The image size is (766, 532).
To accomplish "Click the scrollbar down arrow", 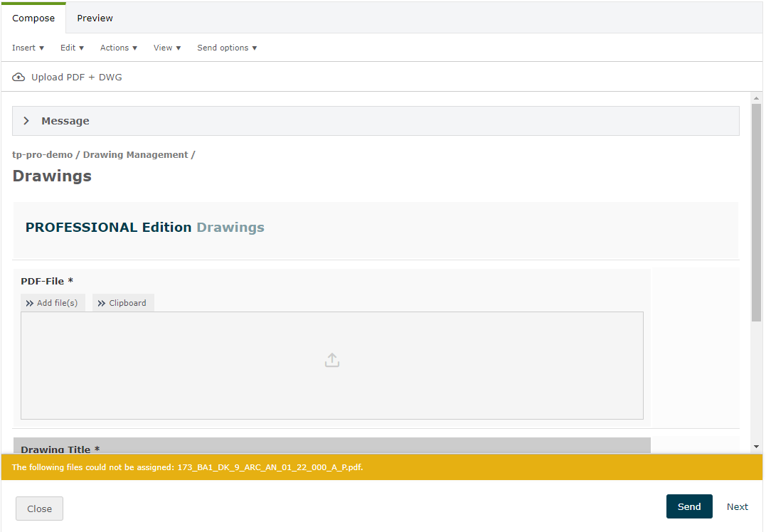I will point(756,446).
